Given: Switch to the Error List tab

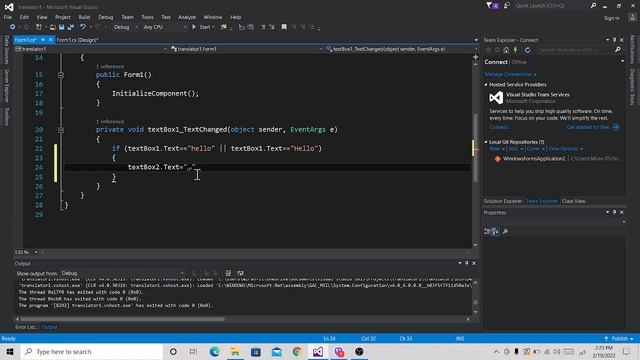Looking at the screenshot, I should tap(26, 327).
